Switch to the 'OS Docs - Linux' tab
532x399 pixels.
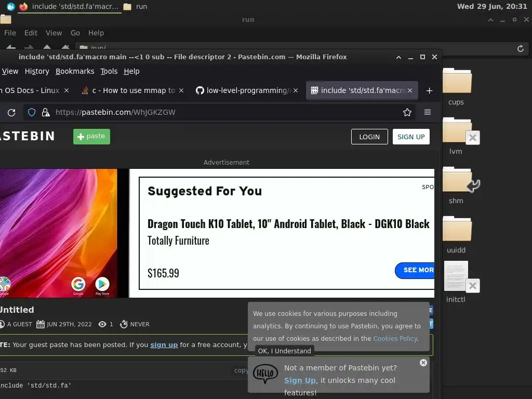(x=30, y=90)
